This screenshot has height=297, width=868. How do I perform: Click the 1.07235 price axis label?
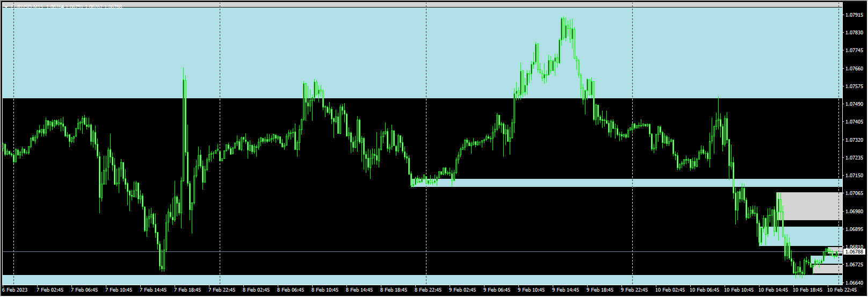[855, 158]
